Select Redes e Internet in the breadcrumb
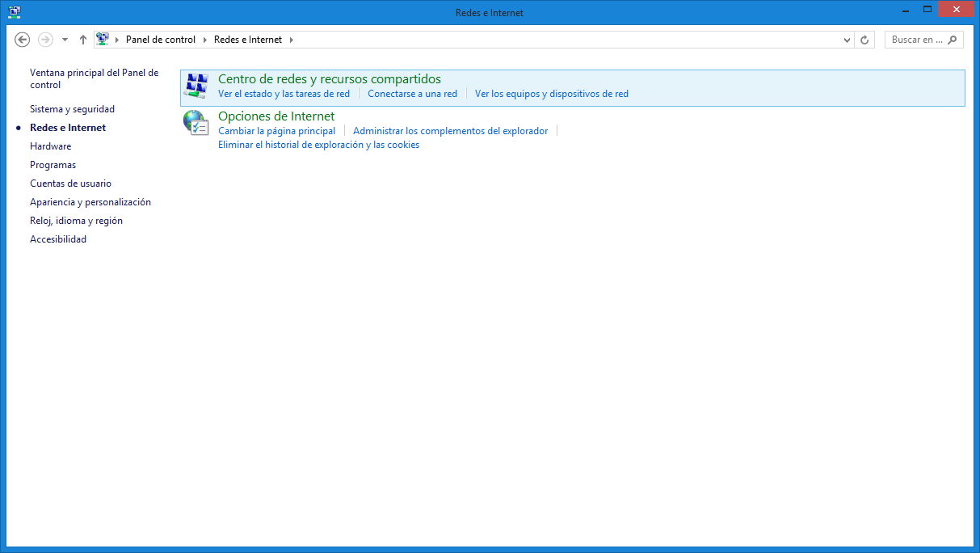Viewport: 980px width, 553px height. click(x=248, y=40)
